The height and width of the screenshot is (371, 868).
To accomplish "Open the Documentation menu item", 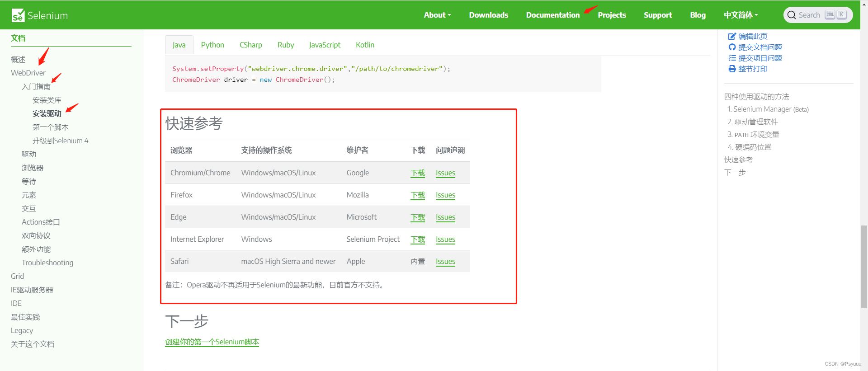I will pos(552,15).
